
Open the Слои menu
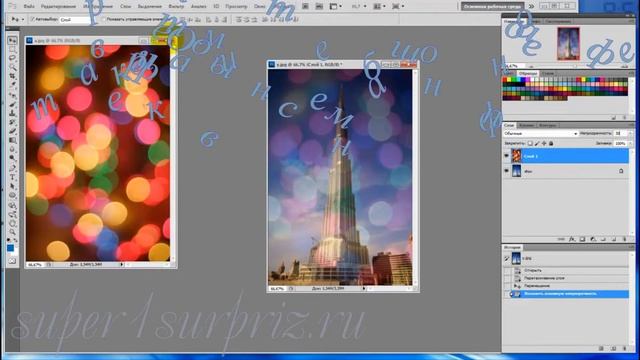coord(125,7)
